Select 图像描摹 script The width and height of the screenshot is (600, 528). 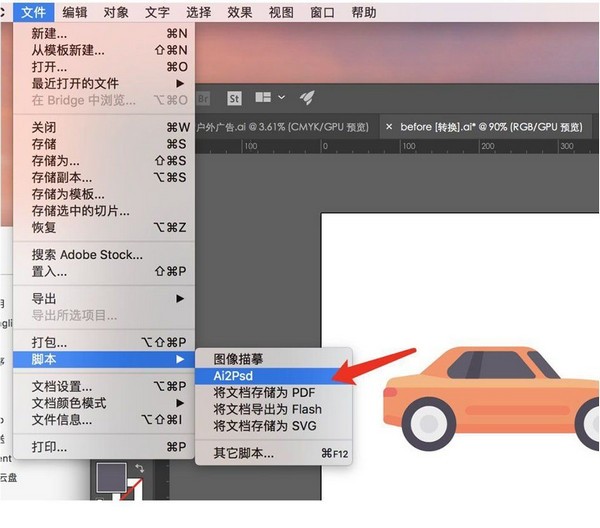pyautogui.click(x=273, y=359)
